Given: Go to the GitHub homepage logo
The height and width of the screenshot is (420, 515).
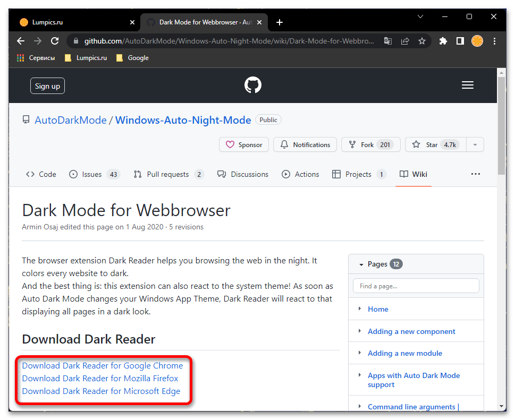Looking at the screenshot, I should coord(253,85).
